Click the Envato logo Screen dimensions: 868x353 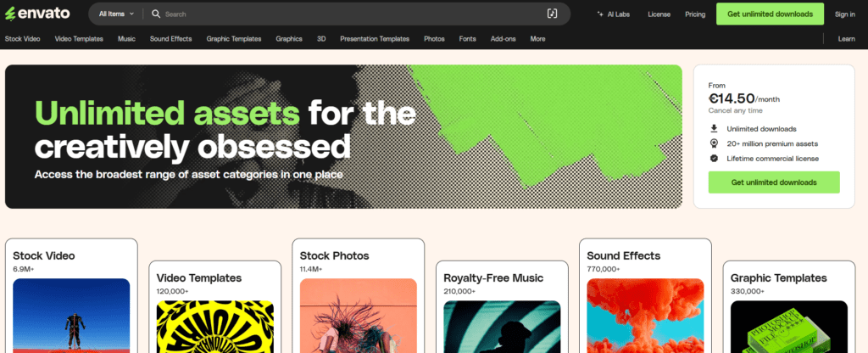[37, 14]
